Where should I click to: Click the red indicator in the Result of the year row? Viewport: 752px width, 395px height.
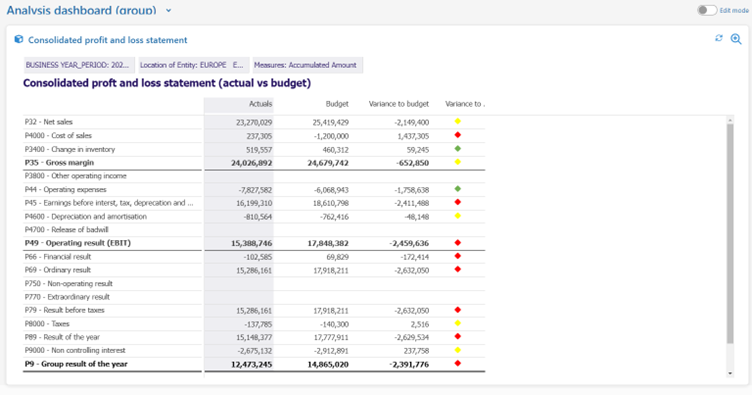pos(458,337)
